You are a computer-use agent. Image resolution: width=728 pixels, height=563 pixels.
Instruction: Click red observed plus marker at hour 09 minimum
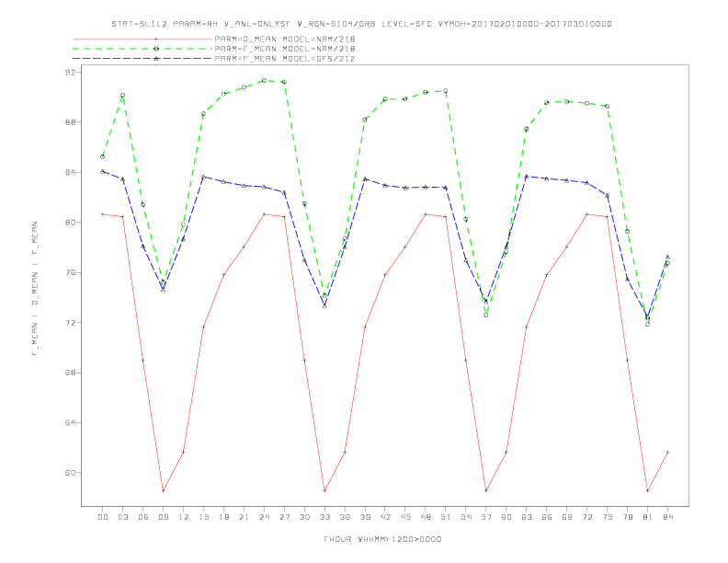click(163, 490)
